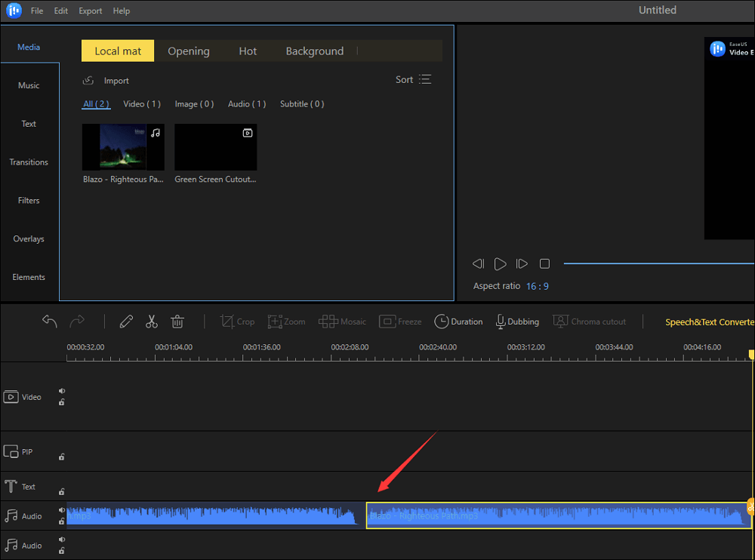Toggle lock on Text track
This screenshot has height=560, width=755.
point(62,491)
